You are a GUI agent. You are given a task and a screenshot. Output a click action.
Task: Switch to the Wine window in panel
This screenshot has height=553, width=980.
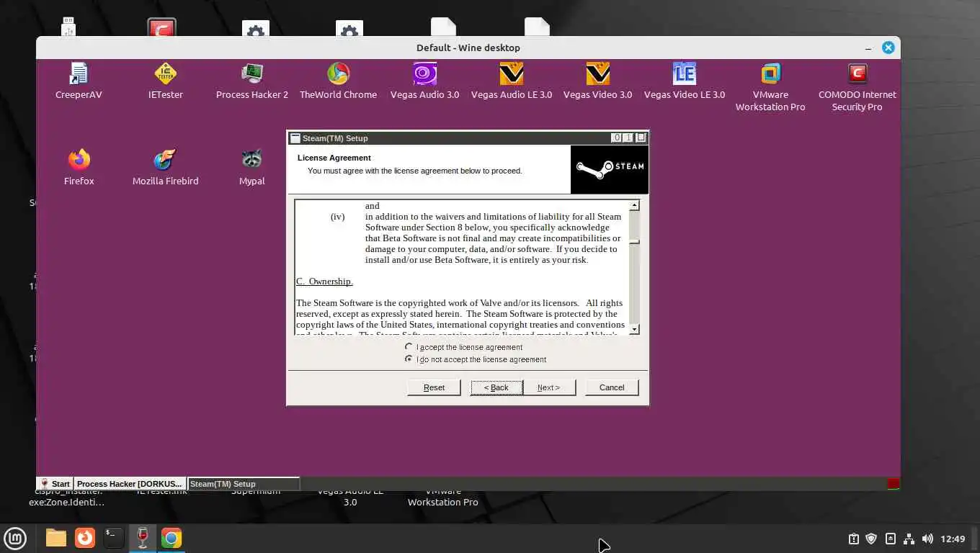143,538
